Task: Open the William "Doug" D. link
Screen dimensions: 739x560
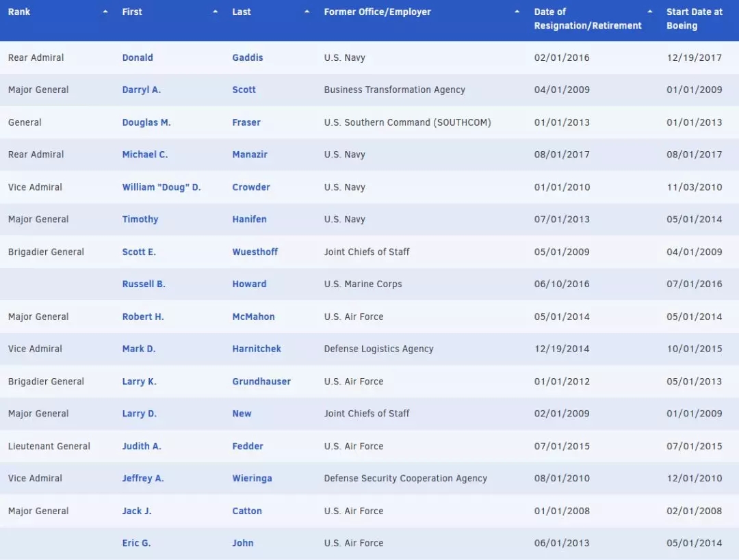Action: click(161, 187)
